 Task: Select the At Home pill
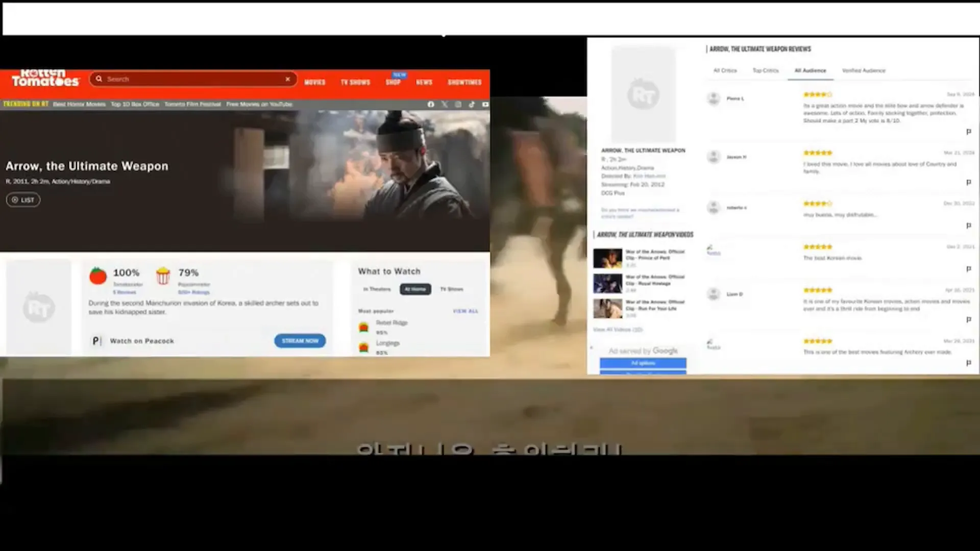coord(415,289)
